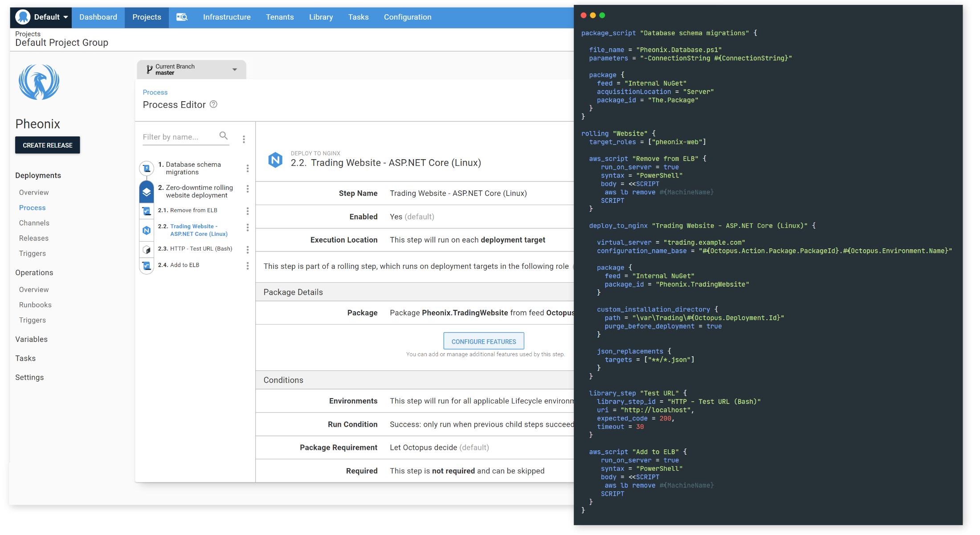This screenshot has width=980, height=535.
Task: Click the project search icon in navbar
Action: point(182,17)
